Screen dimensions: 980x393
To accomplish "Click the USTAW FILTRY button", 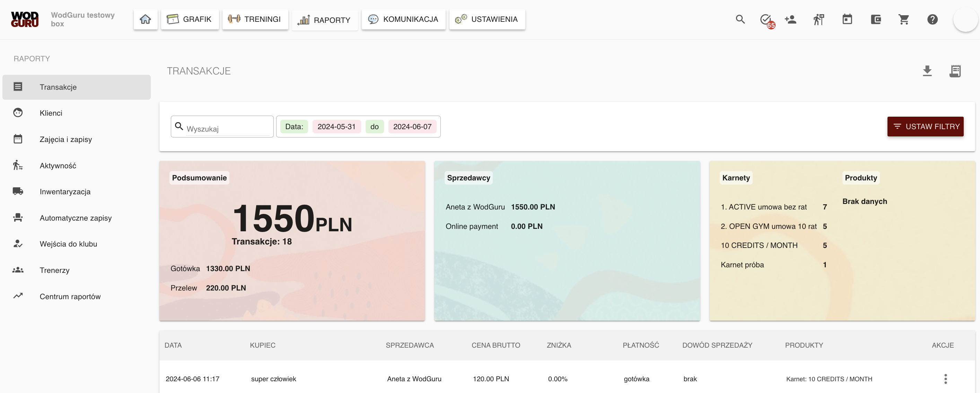I will pos(925,127).
